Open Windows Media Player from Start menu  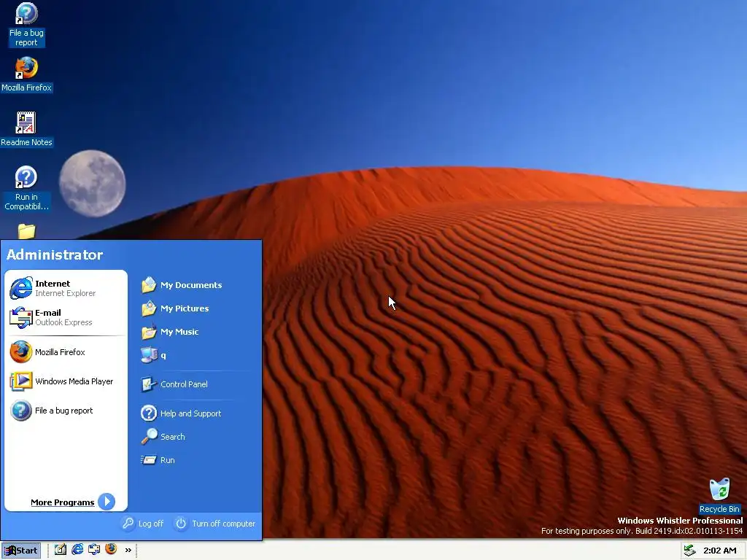[x=66, y=381]
